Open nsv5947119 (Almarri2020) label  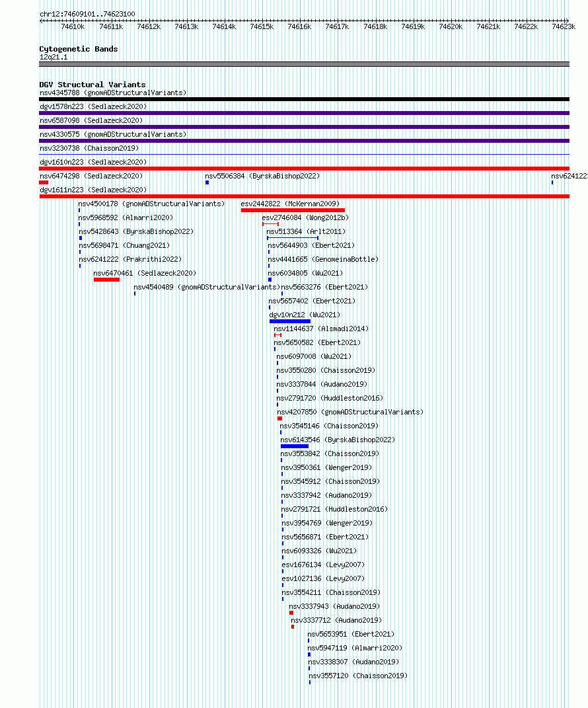coord(355,648)
